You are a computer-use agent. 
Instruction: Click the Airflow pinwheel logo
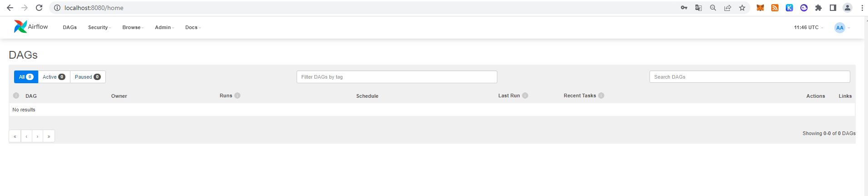point(20,27)
